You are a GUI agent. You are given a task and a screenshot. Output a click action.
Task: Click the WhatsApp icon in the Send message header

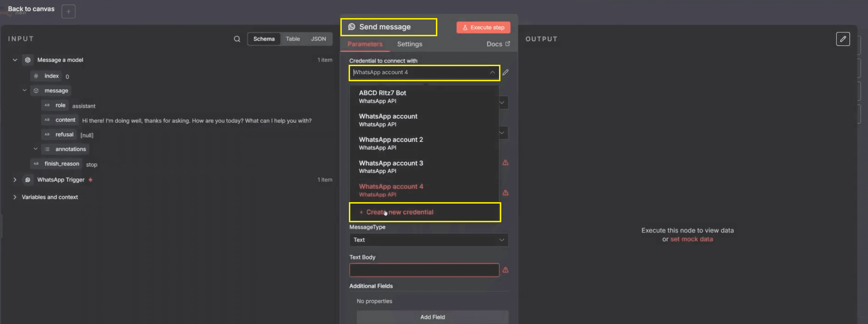point(352,27)
